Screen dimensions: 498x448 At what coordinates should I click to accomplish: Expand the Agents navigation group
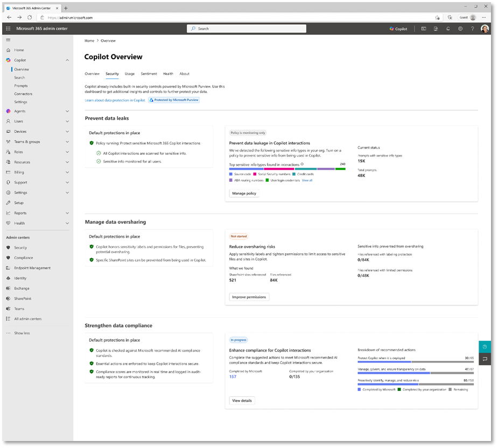pyautogui.click(x=67, y=111)
